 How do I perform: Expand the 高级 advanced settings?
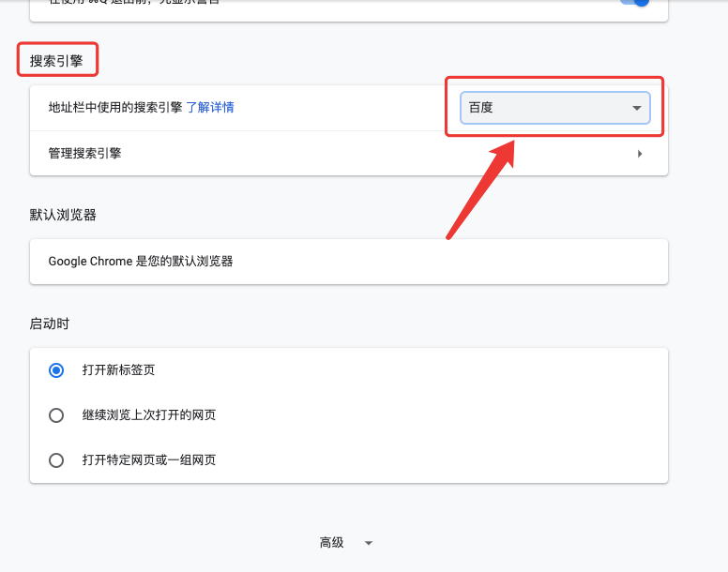pos(346,542)
